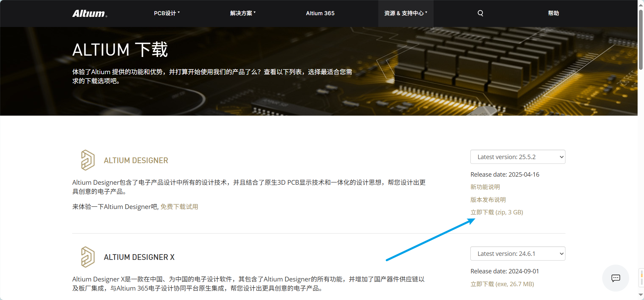The width and height of the screenshot is (644, 300).
Task: Click 立即下载 (zip, 3 GB) link
Action: click(497, 212)
